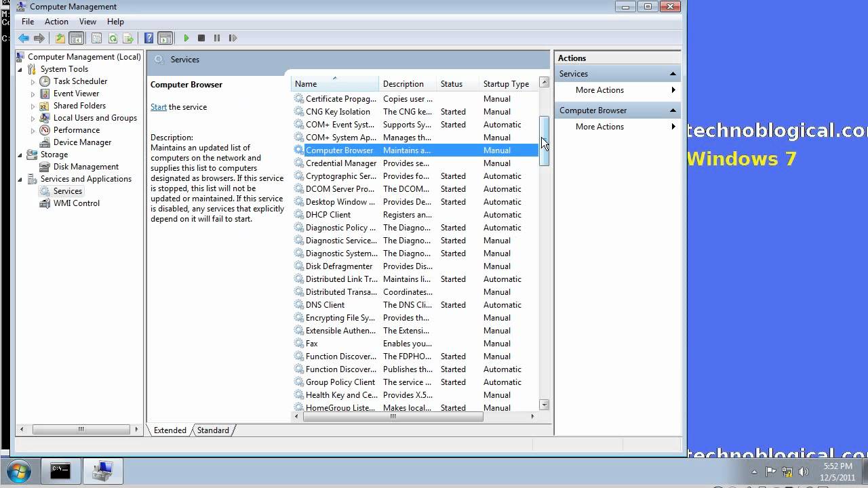Click the Event Viewer icon in tree
The image size is (868, 488).
[x=45, y=94]
